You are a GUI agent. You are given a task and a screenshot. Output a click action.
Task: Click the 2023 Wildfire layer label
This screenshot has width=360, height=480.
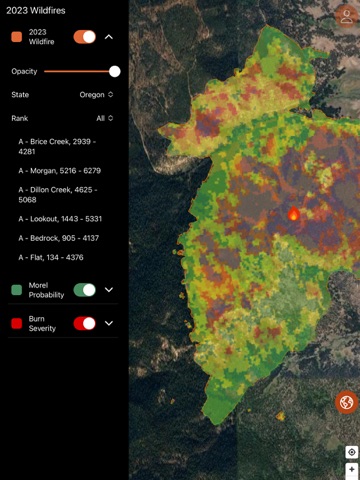point(41,37)
